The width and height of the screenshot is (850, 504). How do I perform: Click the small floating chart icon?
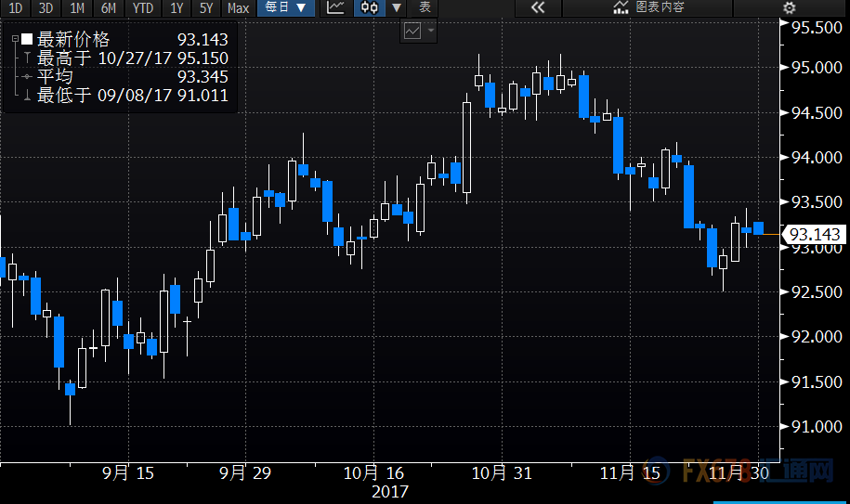pyautogui.click(x=412, y=31)
